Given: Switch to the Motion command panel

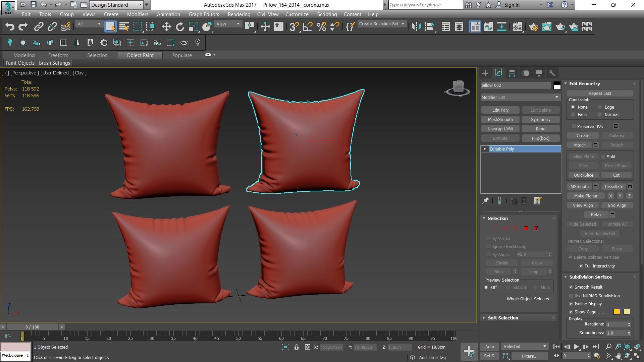Looking at the screenshot, I should tap(525, 73).
